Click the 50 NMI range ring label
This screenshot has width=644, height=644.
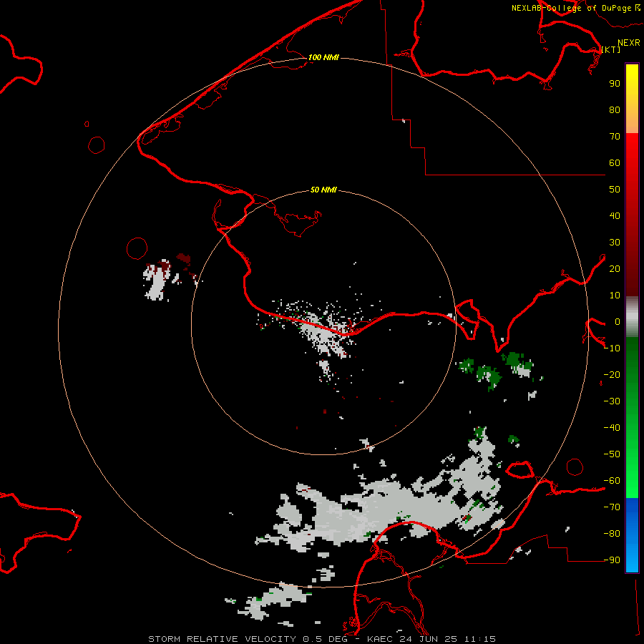[323, 190]
